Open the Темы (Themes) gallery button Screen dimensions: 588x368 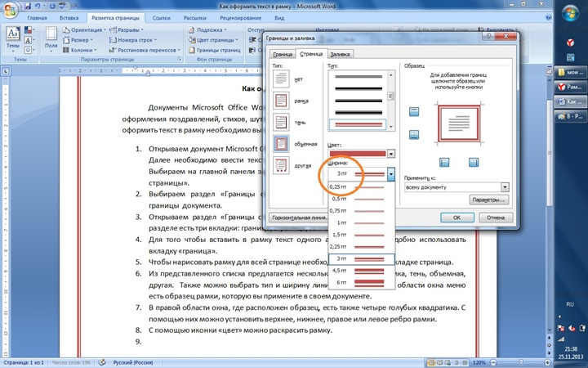13,40
